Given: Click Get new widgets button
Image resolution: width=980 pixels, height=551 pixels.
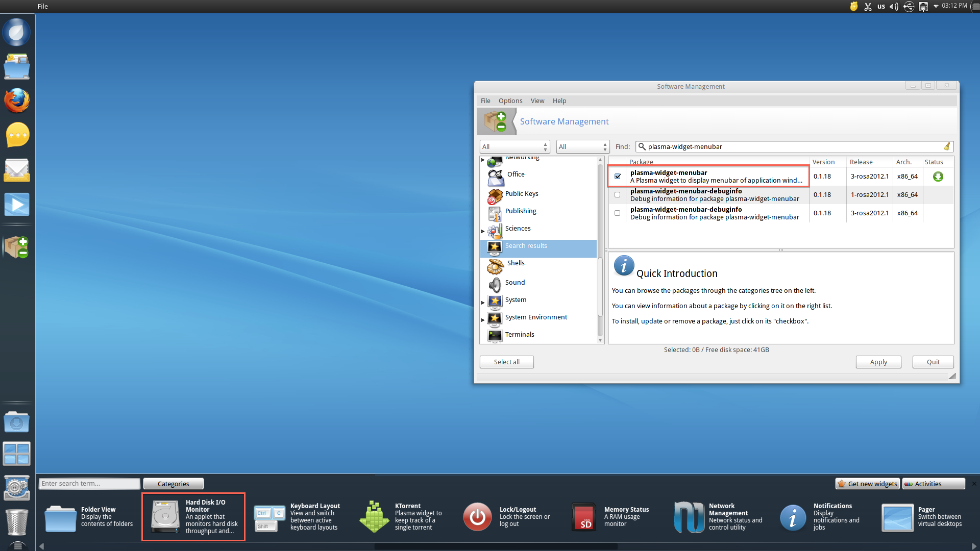Looking at the screenshot, I should pyautogui.click(x=867, y=484).
